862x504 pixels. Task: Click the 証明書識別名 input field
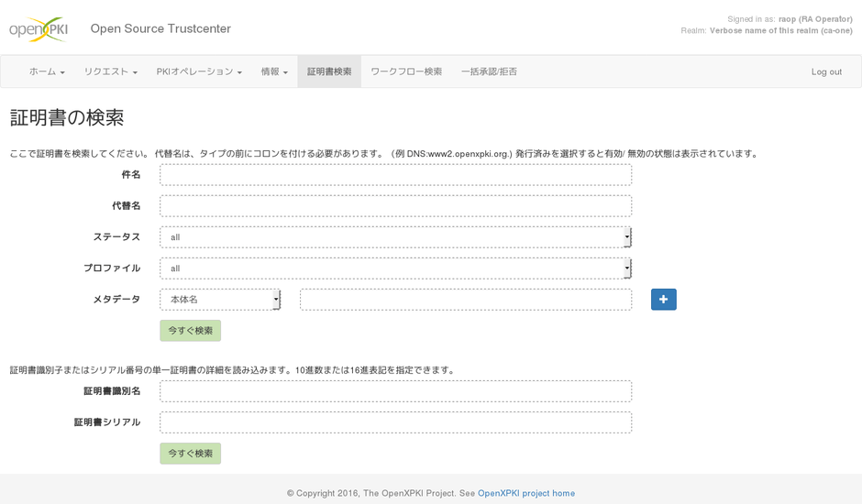tap(395, 391)
